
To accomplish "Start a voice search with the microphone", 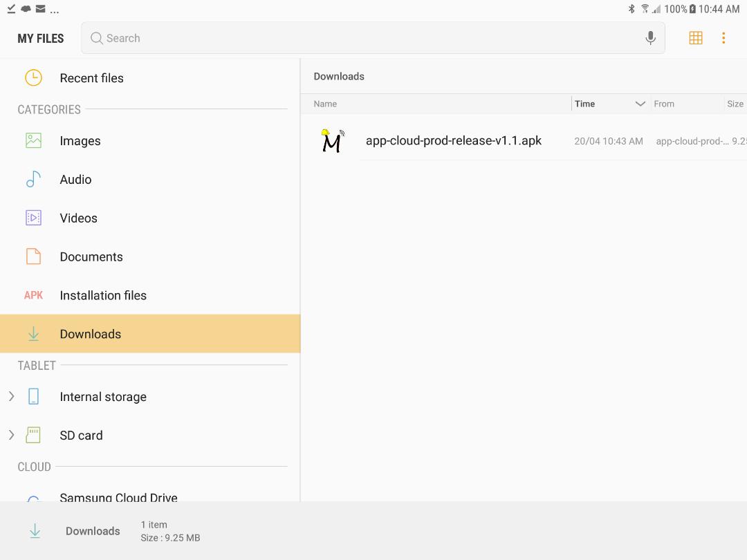I will point(649,37).
